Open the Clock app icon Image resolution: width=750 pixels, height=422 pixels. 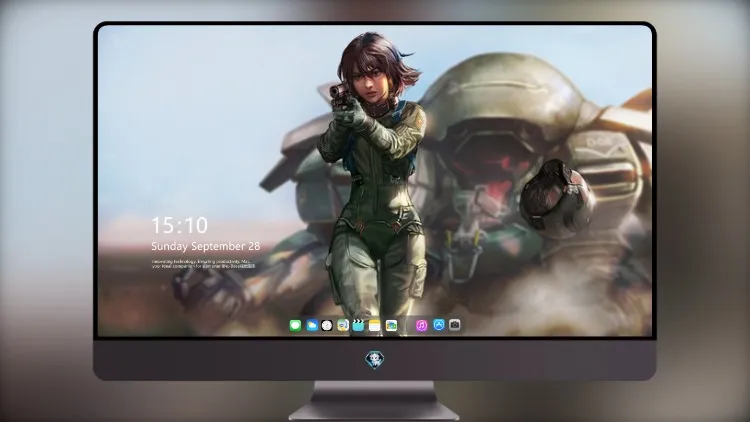[327, 325]
